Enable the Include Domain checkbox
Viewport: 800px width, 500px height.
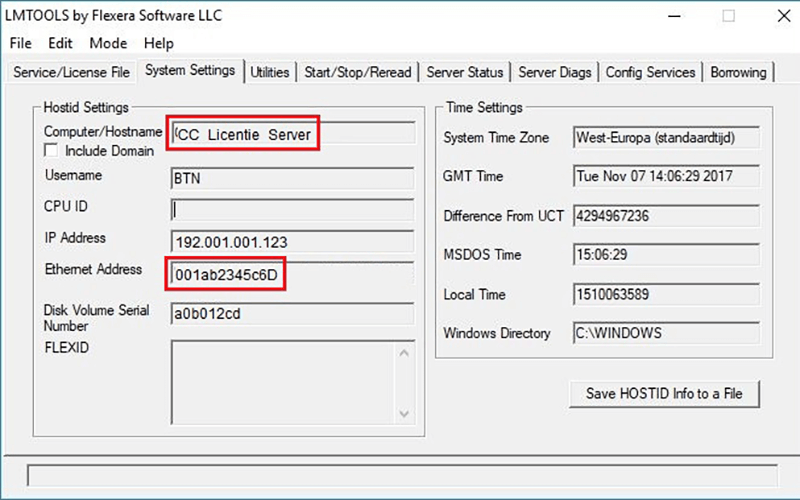51,151
